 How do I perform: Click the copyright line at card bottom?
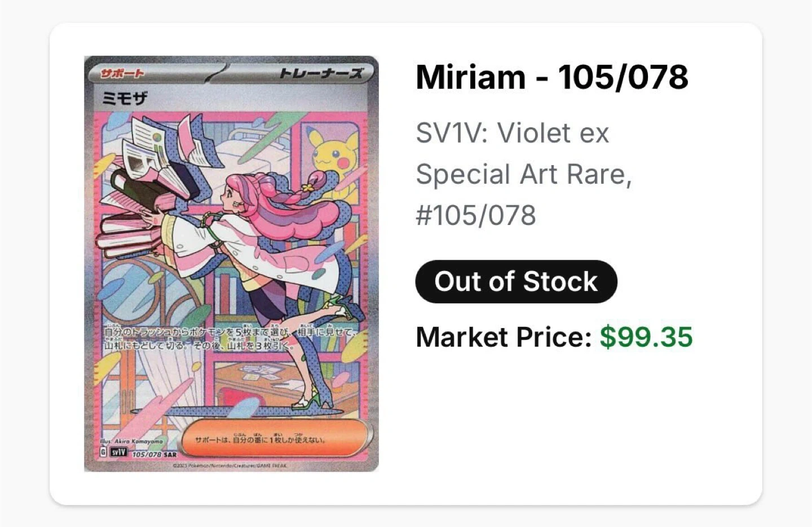point(229,466)
